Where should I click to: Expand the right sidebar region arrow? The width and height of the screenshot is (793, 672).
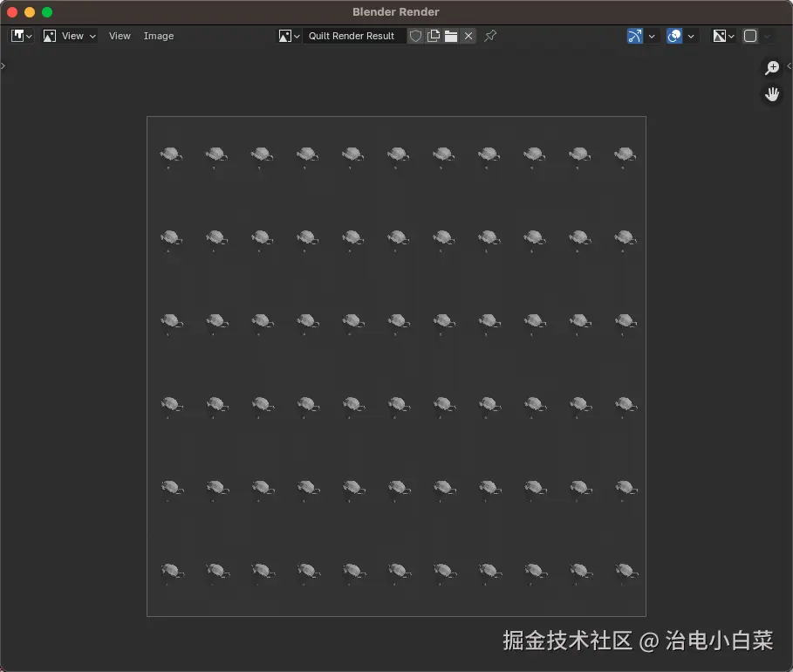pos(789,65)
